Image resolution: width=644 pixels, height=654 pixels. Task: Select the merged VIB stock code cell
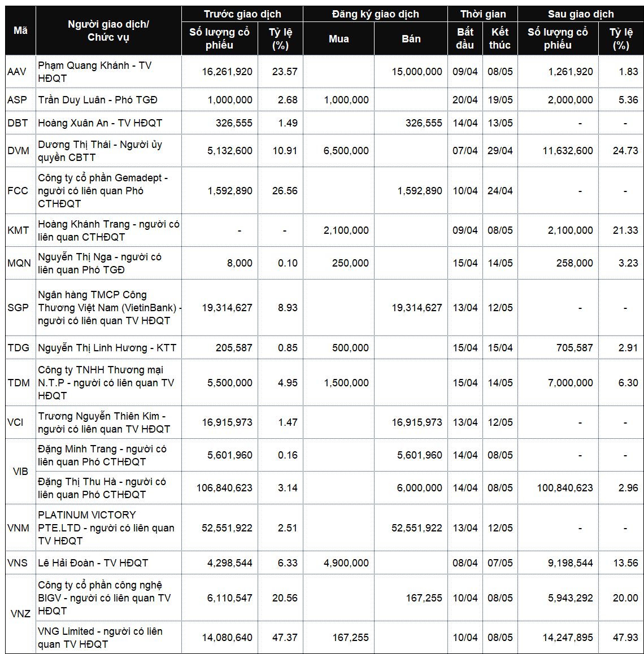click(20, 472)
